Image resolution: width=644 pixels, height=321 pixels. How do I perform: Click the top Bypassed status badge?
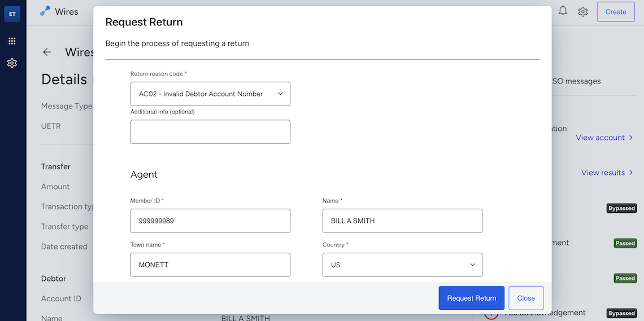click(x=621, y=208)
